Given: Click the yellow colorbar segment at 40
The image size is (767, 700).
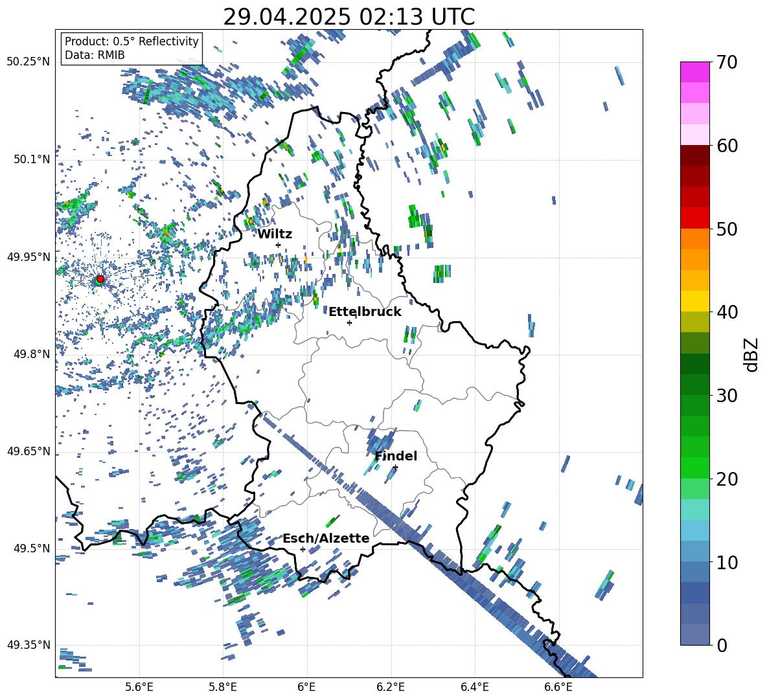Looking at the screenshot, I should (694, 301).
